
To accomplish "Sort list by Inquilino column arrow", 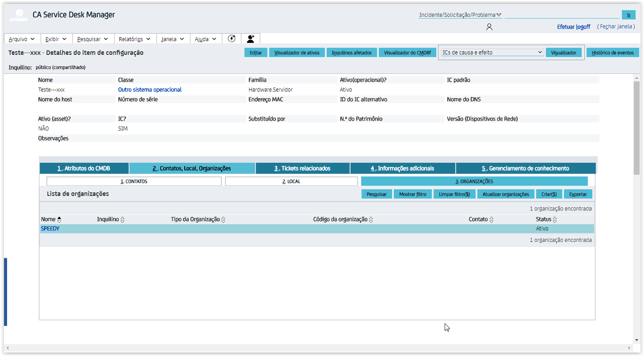I will coord(122,219).
